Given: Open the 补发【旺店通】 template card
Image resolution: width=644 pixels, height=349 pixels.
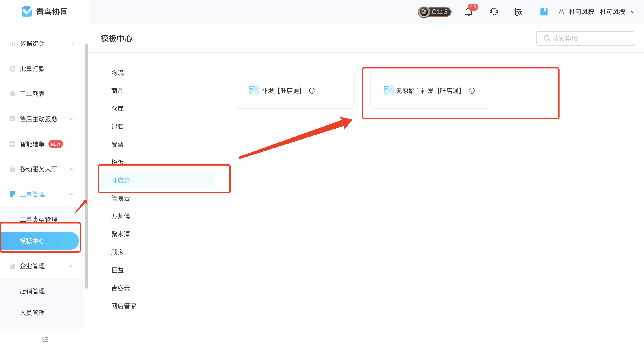Looking at the screenshot, I should [x=295, y=90].
